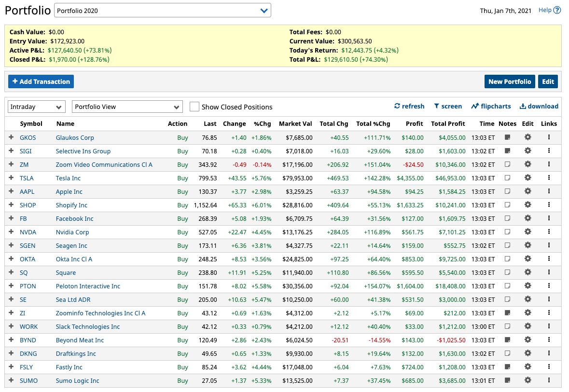Viewport: 569px width, 392px height.
Task: Open flipcharts for this portfolio
Action: (491, 106)
